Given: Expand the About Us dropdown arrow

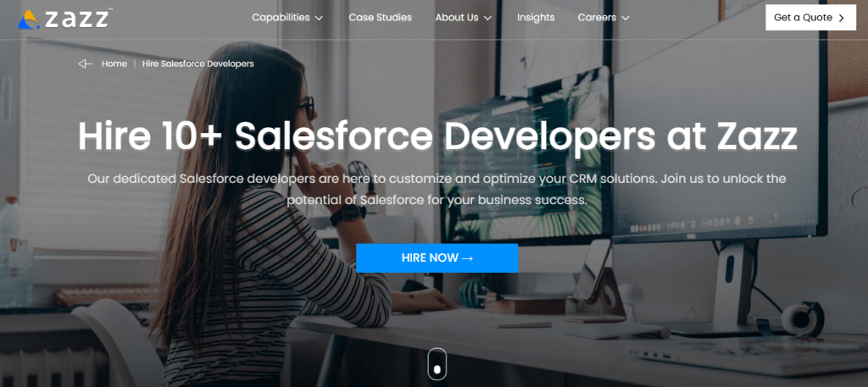Looking at the screenshot, I should (488, 18).
